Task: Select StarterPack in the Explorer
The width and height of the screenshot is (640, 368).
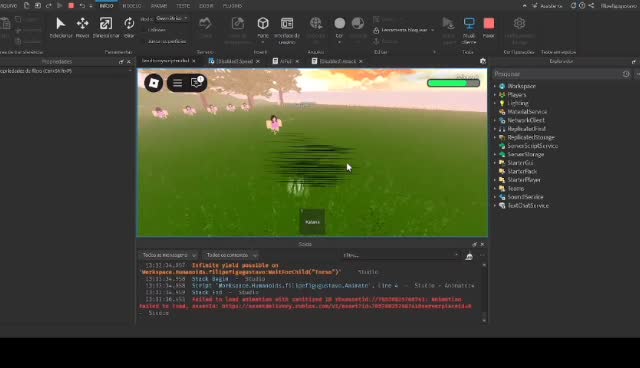Action: click(522, 171)
